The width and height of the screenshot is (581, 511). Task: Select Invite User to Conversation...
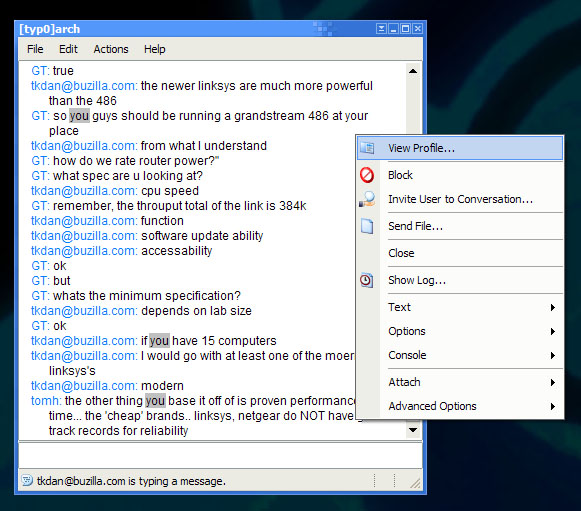(460, 199)
